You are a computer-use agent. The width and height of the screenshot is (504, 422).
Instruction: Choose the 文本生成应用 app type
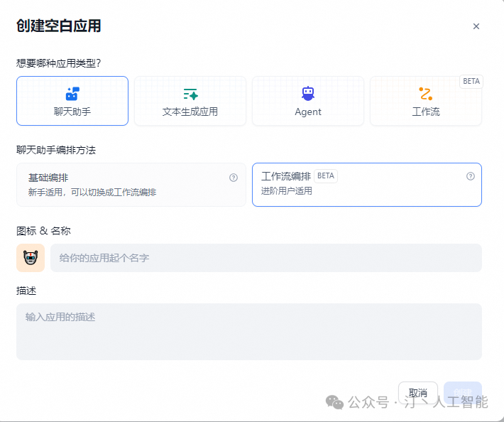(x=190, y=101)
